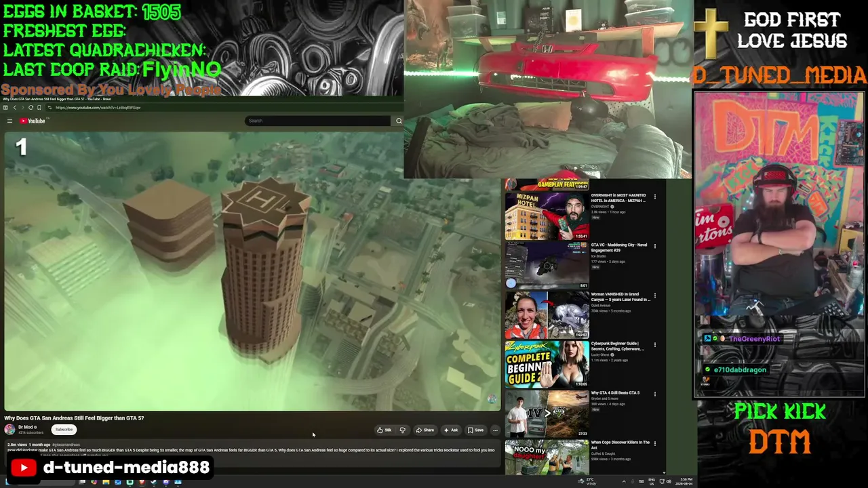Click the title 'GTA VC - Maddening City'
868x488 pixels.
point(619,247)
